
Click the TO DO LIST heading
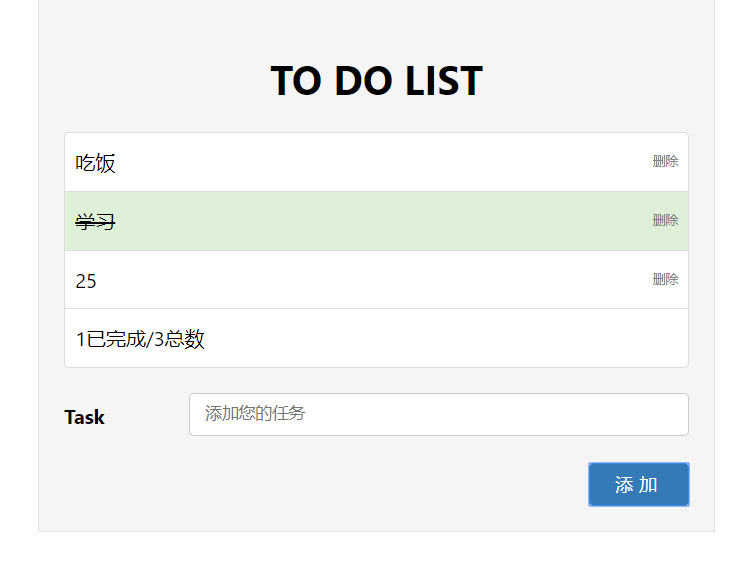(x=376, y=81)
